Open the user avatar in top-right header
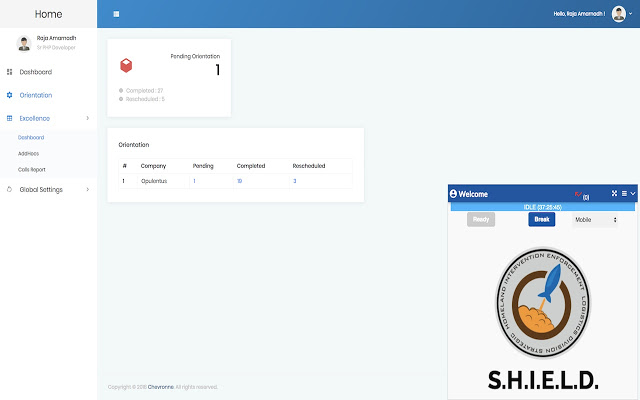Screen dimensions: 640x400 tap(619, 14)
